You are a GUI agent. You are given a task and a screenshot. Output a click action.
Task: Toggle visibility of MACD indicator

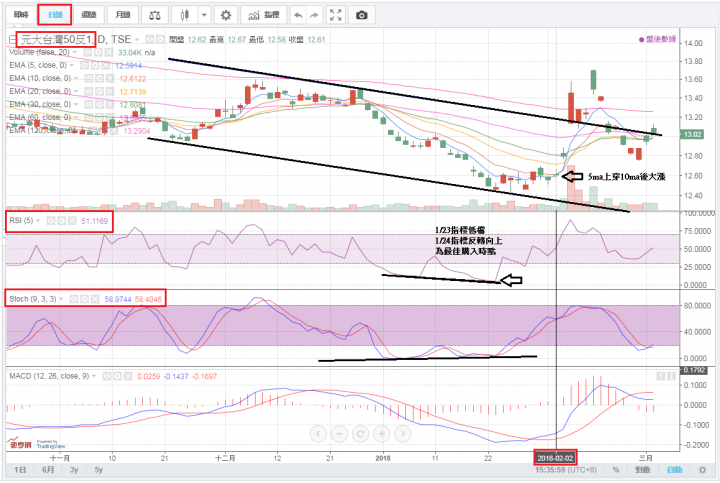(107, 376)
